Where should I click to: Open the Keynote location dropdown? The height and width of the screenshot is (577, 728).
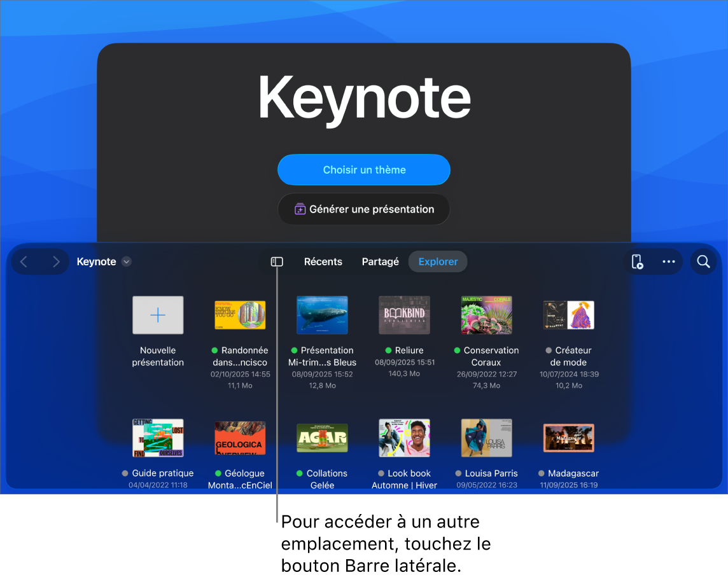pyautogui.click(x=126, y=262)
